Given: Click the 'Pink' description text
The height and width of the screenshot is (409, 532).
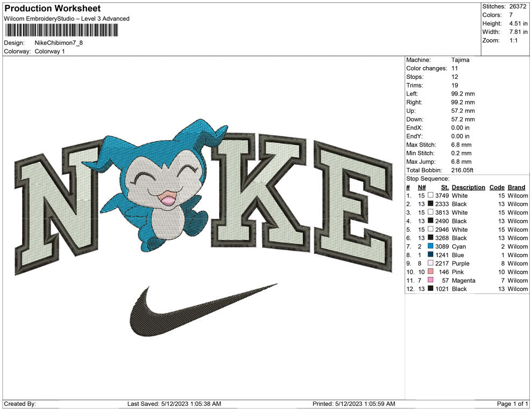Looking at the screenshot, I should click(457, 272).
